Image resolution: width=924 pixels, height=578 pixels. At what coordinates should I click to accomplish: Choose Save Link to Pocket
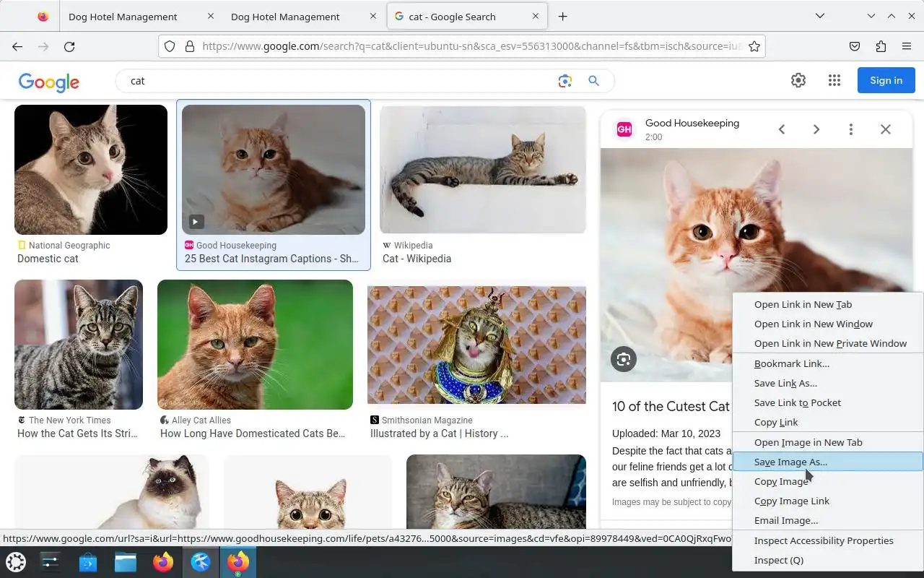click(828, 402)
